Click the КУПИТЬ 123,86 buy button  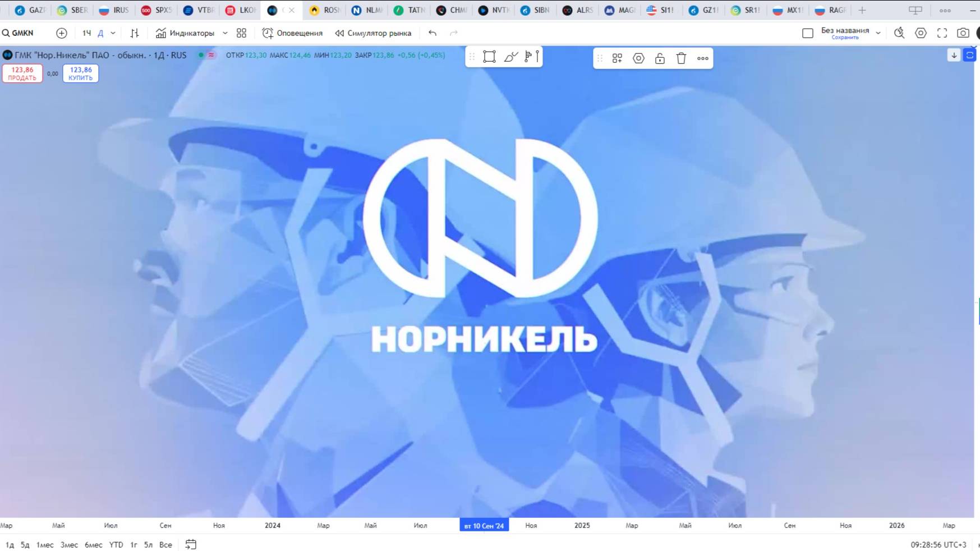pos(81,74)
